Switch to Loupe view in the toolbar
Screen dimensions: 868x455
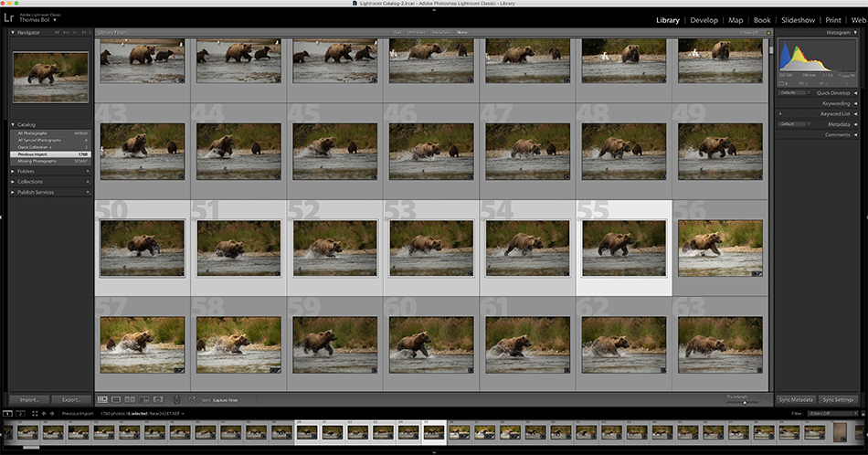pos(116,399)
